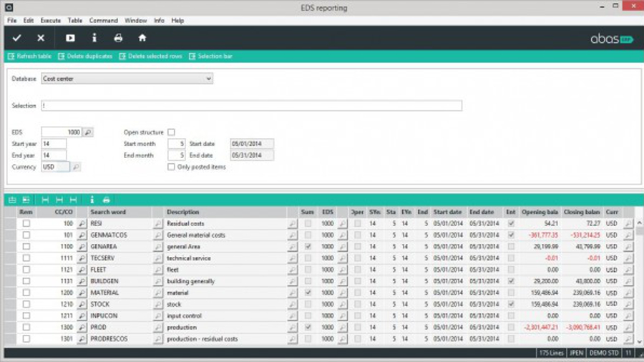The width and height of the screenshot is (644, 362).
Task: Click the Start month field
Action: point(176,144)
